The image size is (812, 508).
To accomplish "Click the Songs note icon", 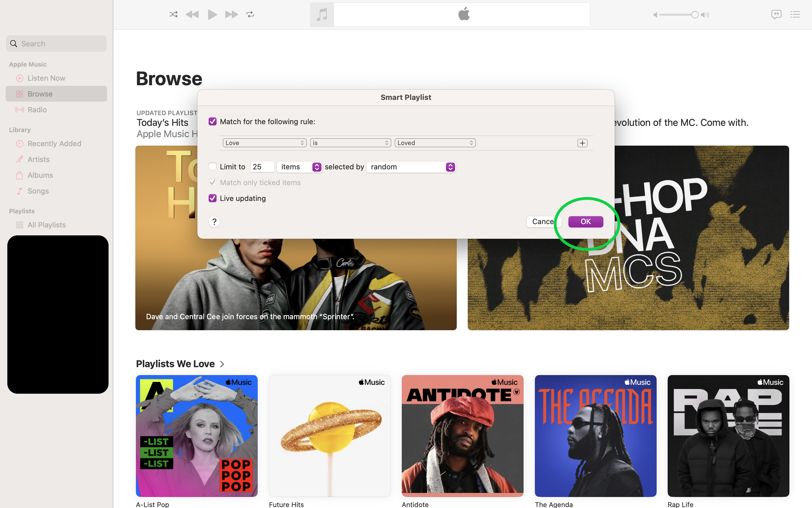I will (20, 191).
